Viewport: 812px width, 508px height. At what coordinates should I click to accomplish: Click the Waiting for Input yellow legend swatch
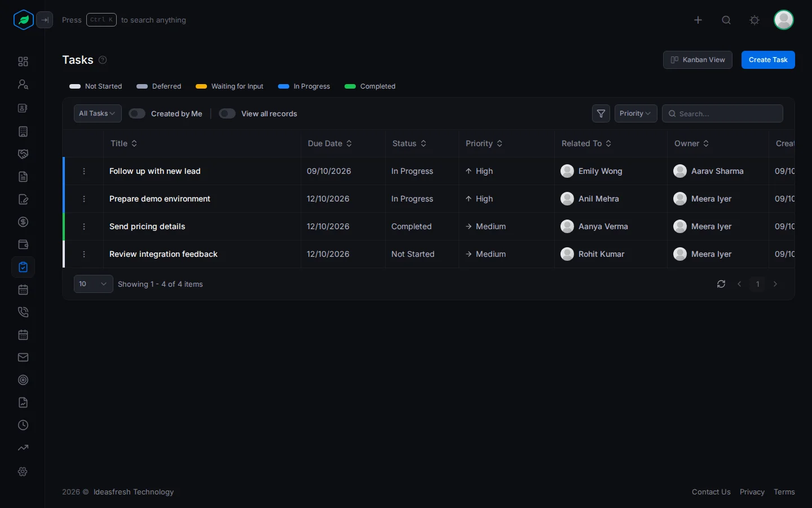pyautogui.click(x=201, y=86)
